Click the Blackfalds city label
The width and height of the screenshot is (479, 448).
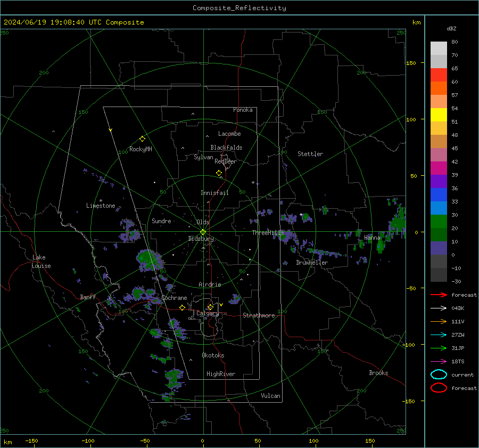226,148
